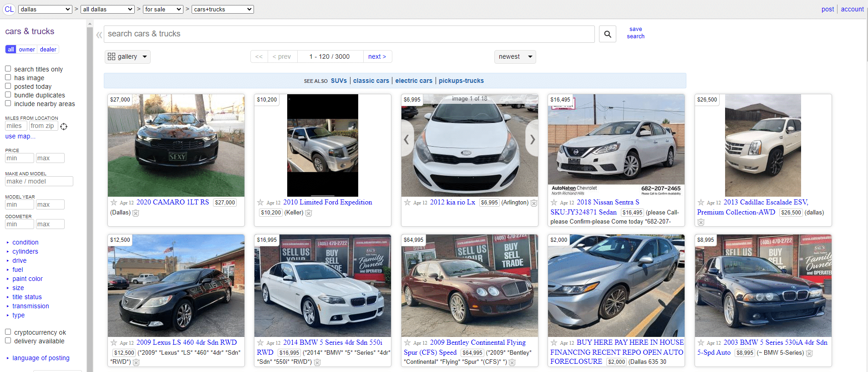Viewport: 868px width, 372px height.
Task: Star the 2018 Nissan Sentra S listing
Action: pos(554,203)
